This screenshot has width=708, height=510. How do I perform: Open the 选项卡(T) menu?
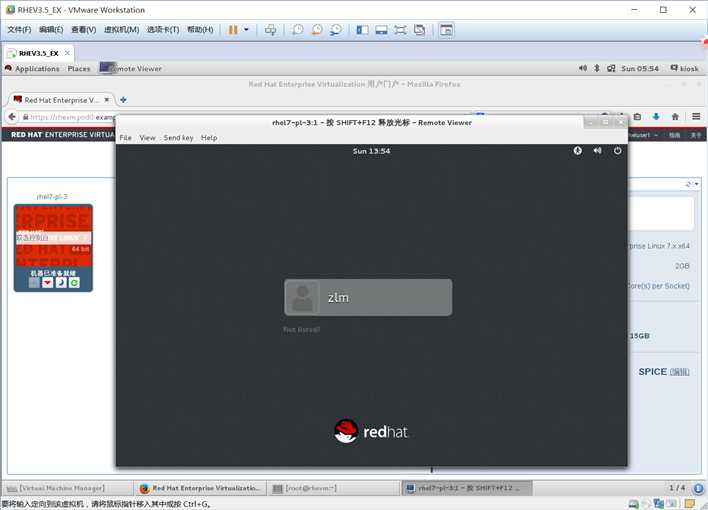click(163, 29)
